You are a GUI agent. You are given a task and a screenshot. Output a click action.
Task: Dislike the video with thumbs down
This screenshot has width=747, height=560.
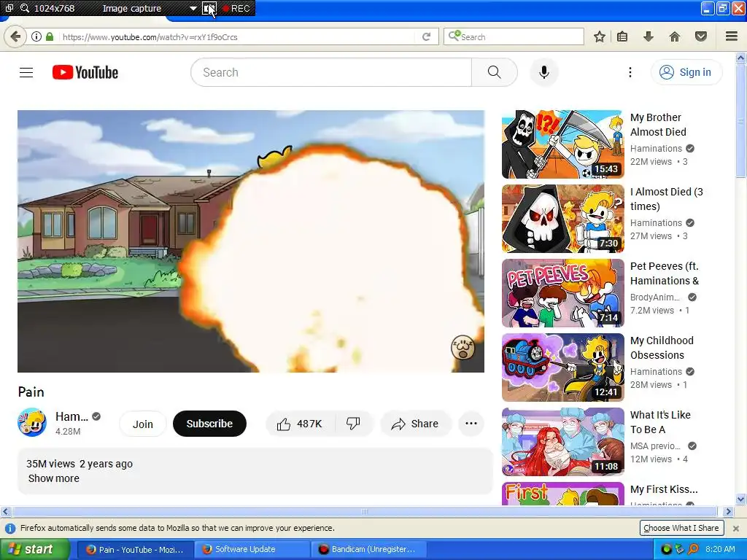(354, 424)
